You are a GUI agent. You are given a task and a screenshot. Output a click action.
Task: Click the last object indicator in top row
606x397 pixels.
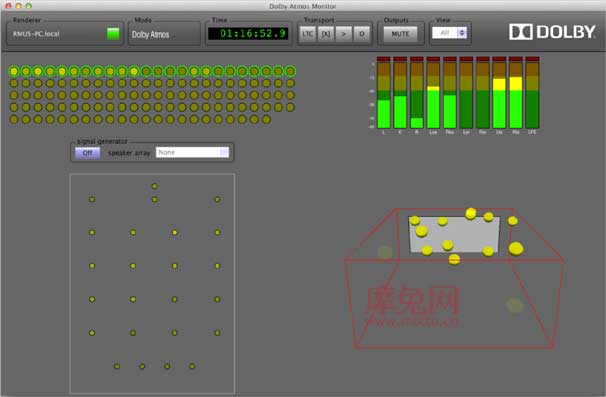click(x=290, y=71)
